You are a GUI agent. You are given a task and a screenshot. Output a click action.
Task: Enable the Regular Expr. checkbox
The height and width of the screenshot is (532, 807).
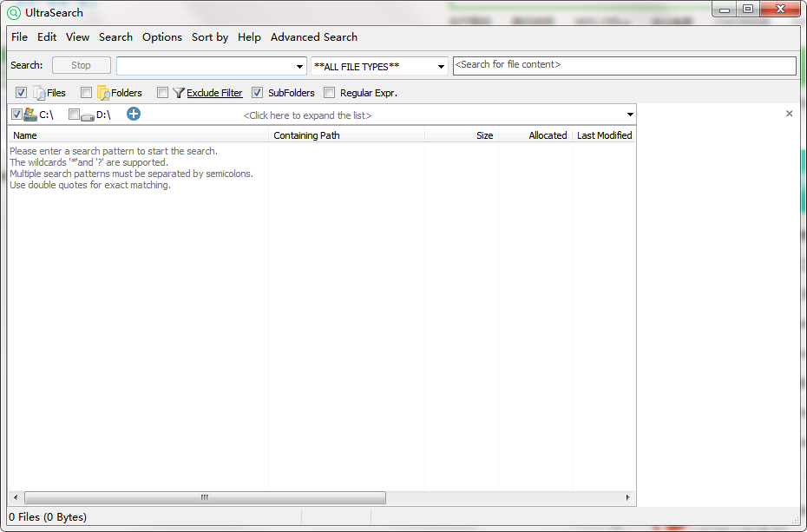point(330,93)
